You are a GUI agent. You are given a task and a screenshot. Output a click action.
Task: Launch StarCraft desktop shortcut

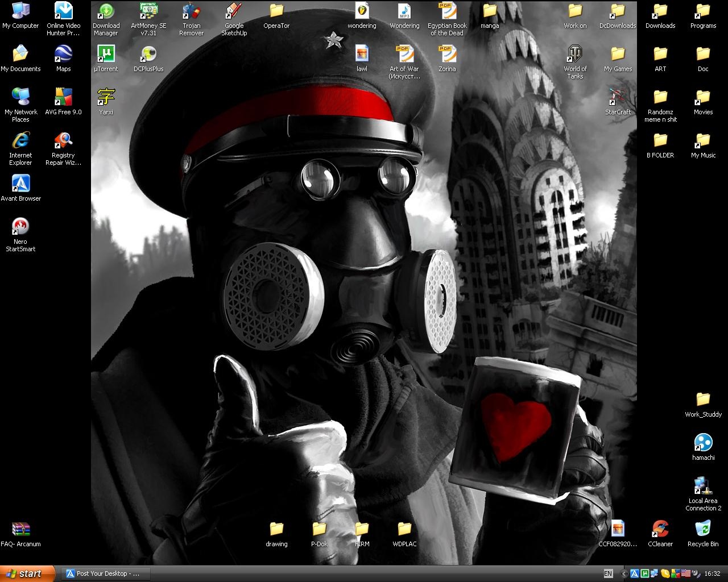tap(618, 102)
